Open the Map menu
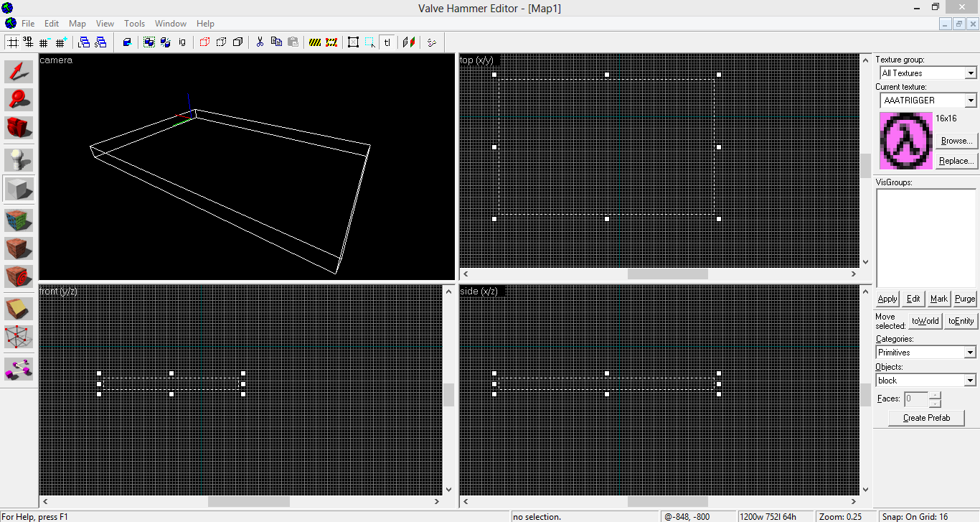980x522 pixels. (77, 24)
